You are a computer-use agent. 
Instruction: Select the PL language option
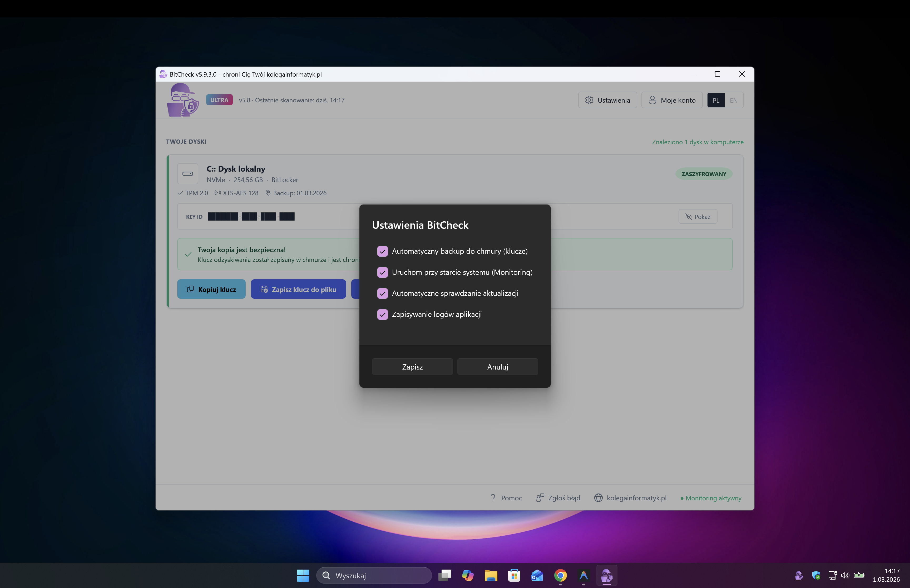tap(716, 101)
